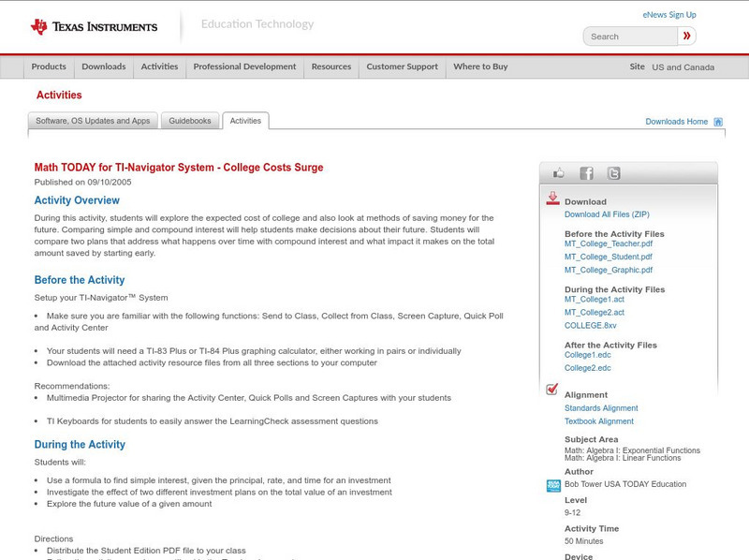Click the red Activities page heading

pos(59,96)
